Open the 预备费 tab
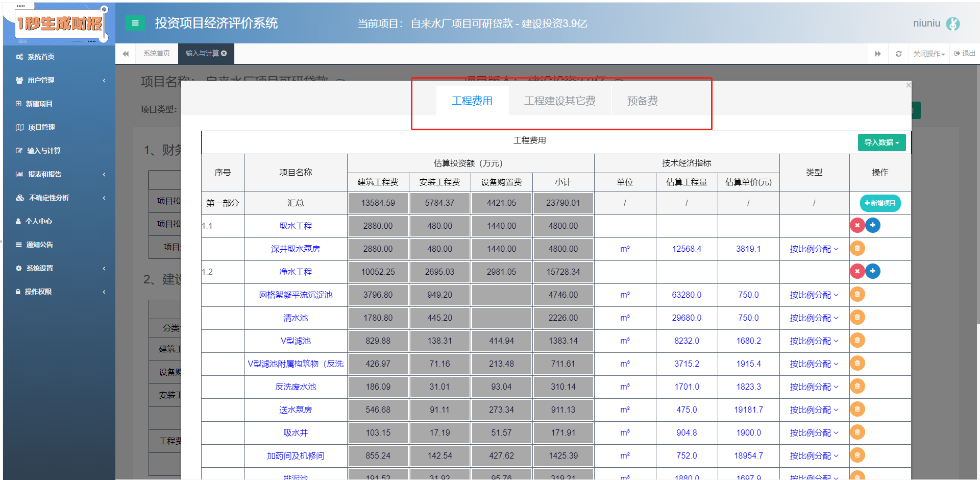The height and width of the screenshot is (480, 980). 643,101
